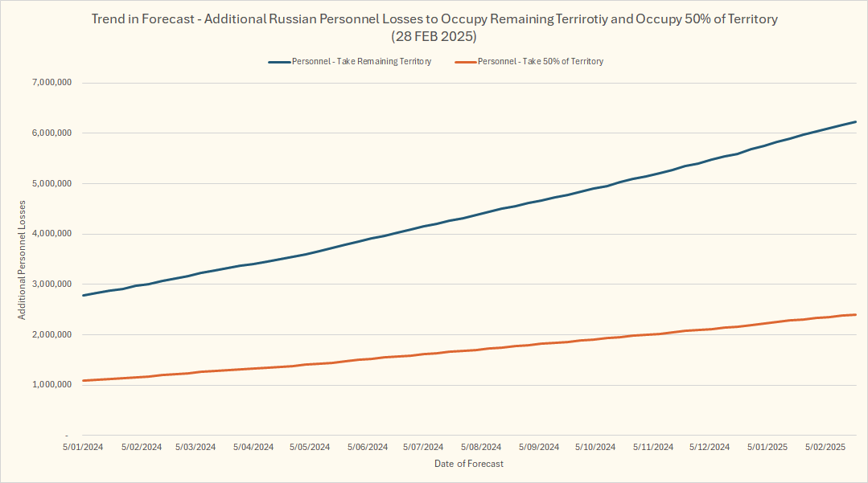The image size is (868, 483).
Task: Select the "Additional Personnel Losses" vertical axis title
Action: 22,259
